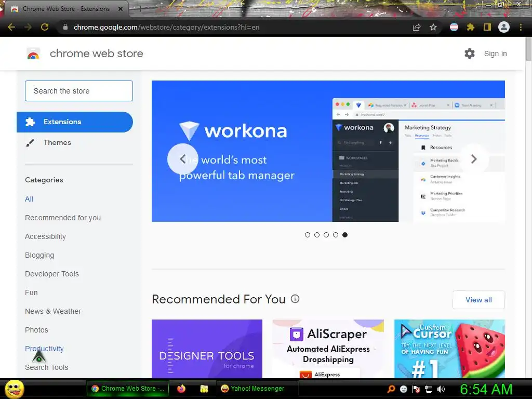
Task: Advance to the next carousel slide
Action: [x=474, y=159]
